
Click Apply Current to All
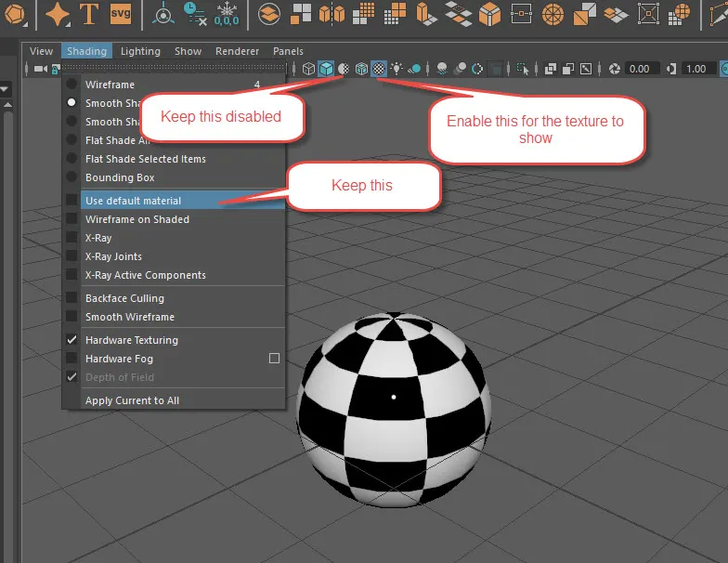click(x=132, y=400)
